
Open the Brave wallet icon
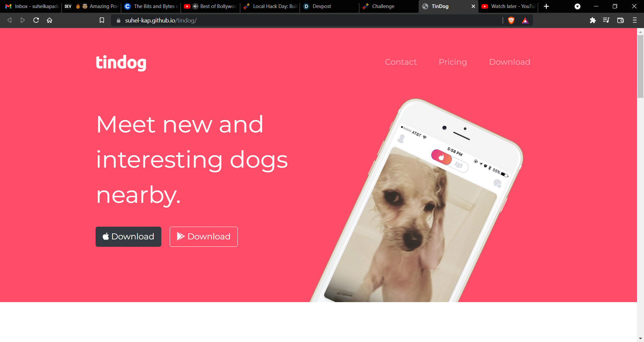click(621, 20)
